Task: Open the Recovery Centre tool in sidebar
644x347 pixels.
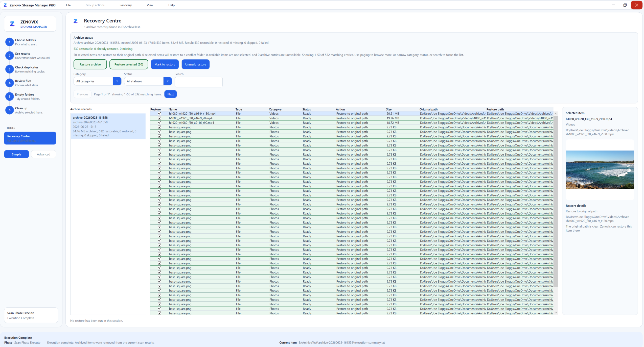Action: point(30,138)
